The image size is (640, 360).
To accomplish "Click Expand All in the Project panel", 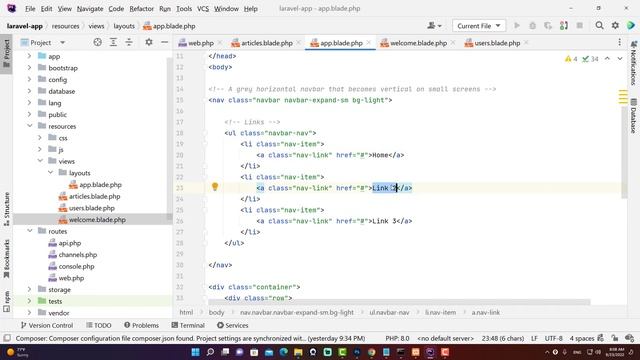I will tap(113, 42).
